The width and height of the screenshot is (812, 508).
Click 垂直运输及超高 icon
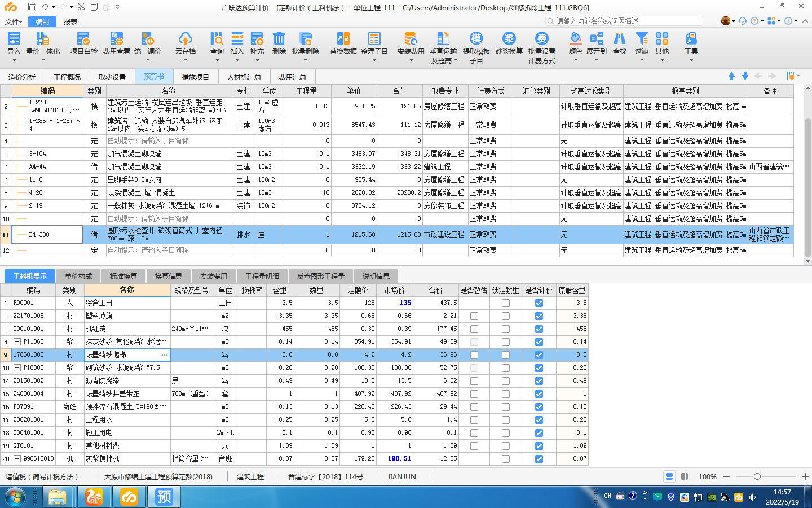(443, 38)
